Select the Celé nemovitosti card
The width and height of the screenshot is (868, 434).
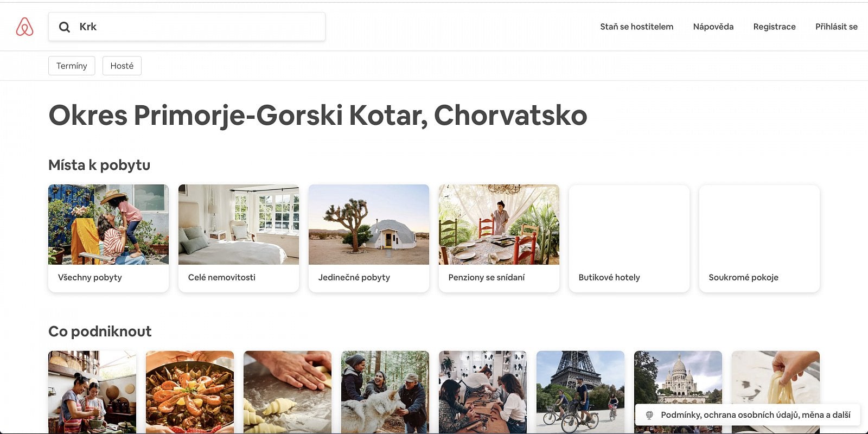click(x=239, y=238)
